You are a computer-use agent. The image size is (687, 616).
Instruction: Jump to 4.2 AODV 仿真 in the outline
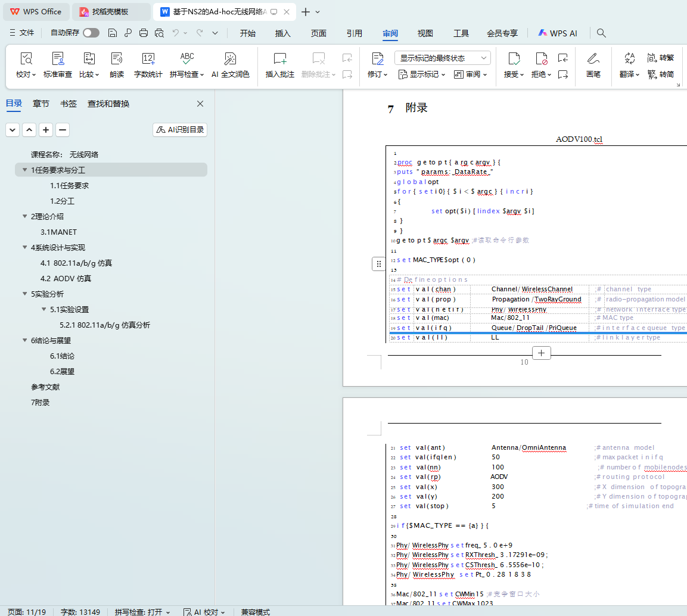click(x=66, y=279)
